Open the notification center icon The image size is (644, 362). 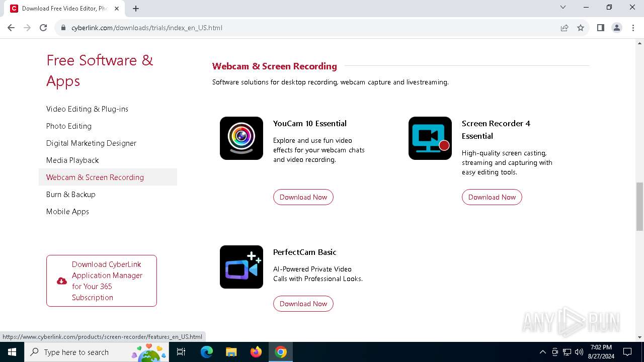pos(627,352)
